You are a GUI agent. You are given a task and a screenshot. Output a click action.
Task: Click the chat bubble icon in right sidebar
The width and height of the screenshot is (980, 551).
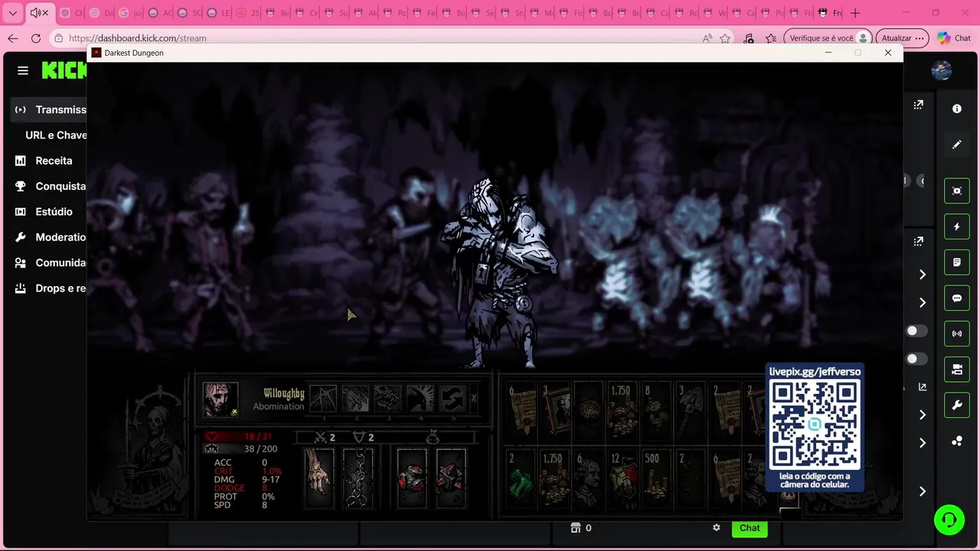tap(957, 298)
